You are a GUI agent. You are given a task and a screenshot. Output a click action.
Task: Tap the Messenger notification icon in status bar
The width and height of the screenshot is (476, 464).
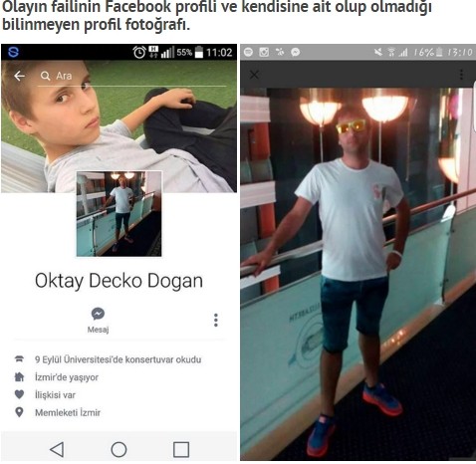tap(296, 52)
